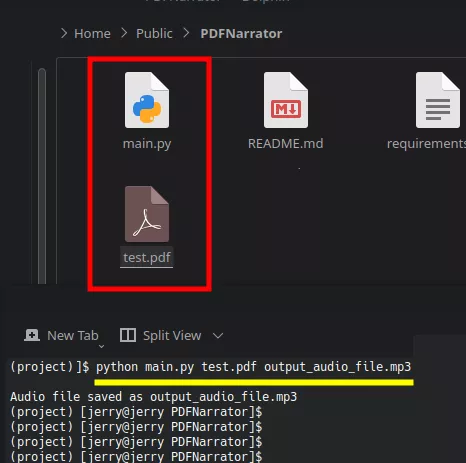Click the last terminal prompt line
466x463 pixels.
pyautogui.click(x=136, y=456)
